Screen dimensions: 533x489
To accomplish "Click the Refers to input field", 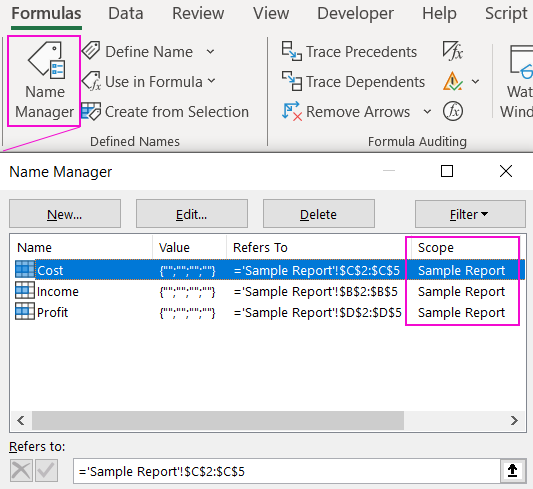I will point(286,471).
